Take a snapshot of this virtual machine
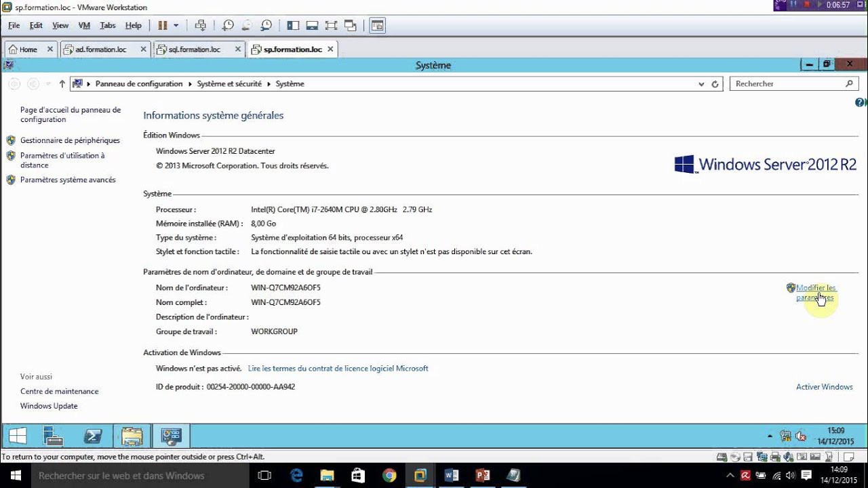This screenshot has width=868, height=488. click(x=228, y=25)
